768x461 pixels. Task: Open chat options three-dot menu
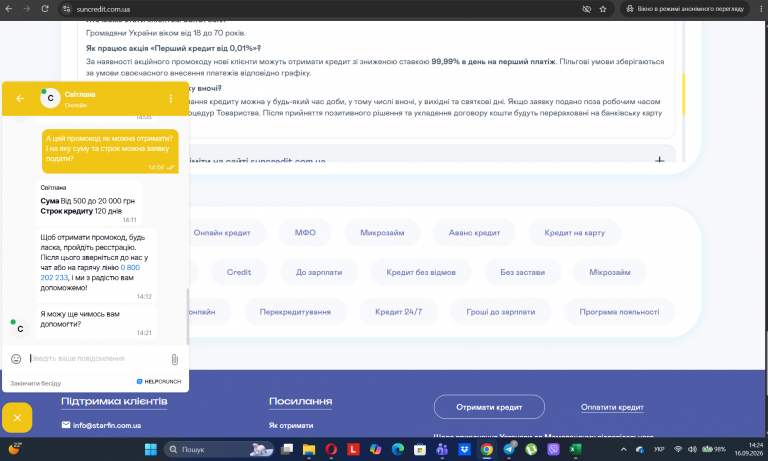170,98
